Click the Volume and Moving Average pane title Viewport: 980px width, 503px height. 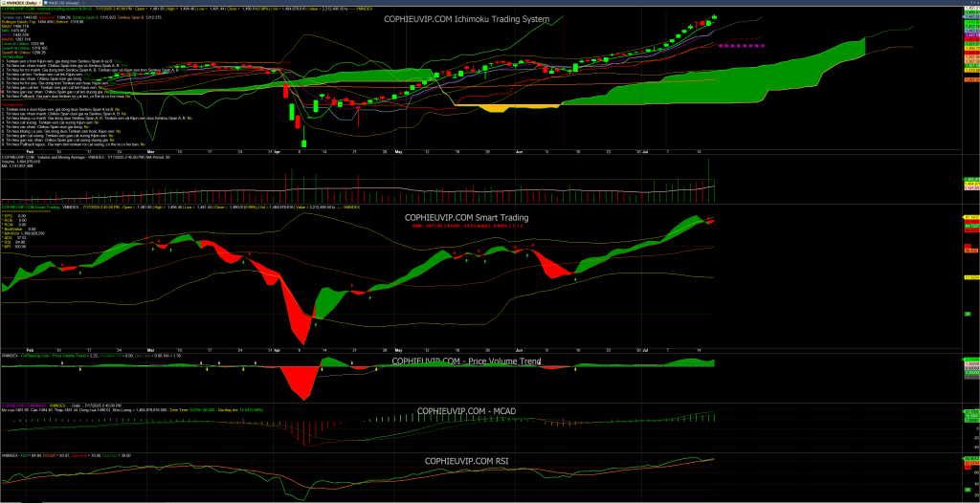(85, 158)
